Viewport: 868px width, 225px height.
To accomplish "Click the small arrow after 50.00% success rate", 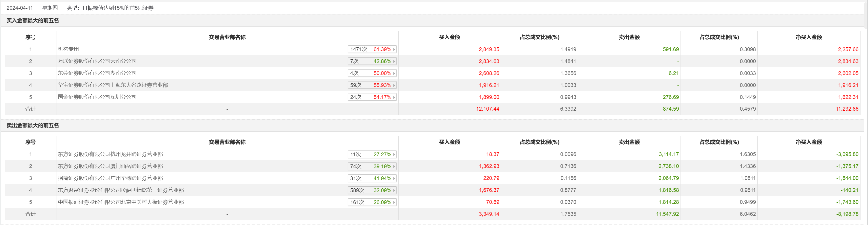I will click(x=394, y=73).
